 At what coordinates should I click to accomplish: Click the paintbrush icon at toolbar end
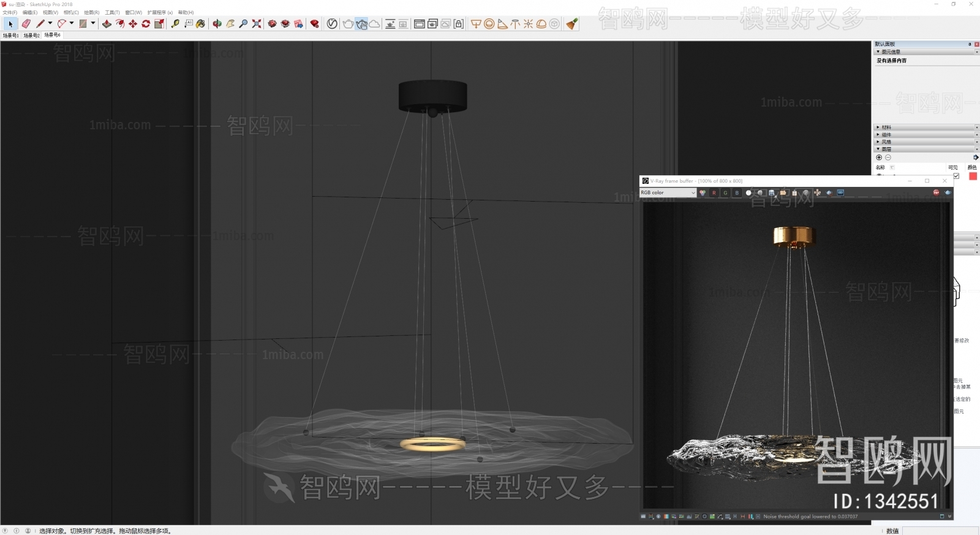tap(571, 24)
